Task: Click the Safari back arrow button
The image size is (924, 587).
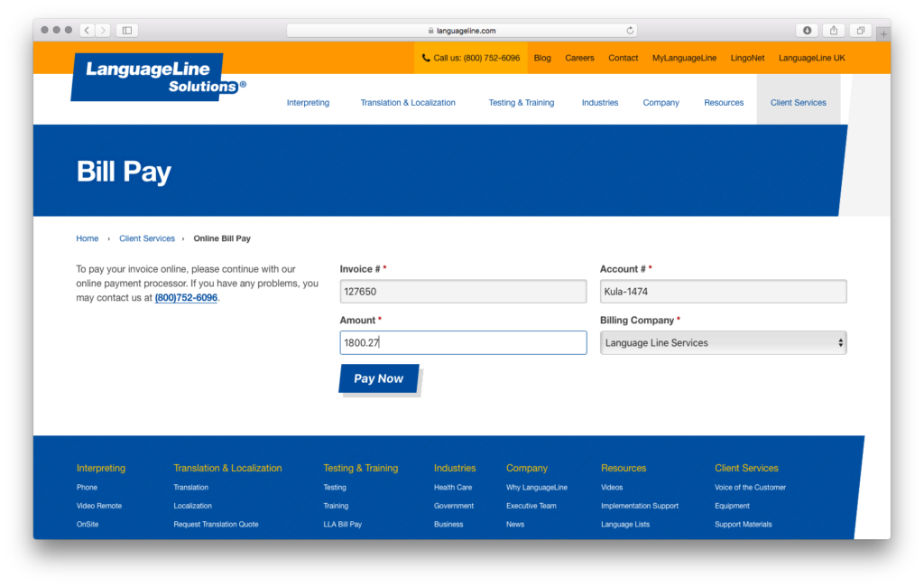Action: pos(88,30)
